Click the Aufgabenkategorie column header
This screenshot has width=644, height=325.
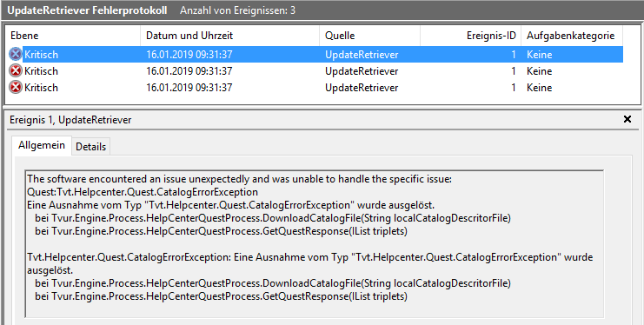pyautogui.click(x=572, y=36)
